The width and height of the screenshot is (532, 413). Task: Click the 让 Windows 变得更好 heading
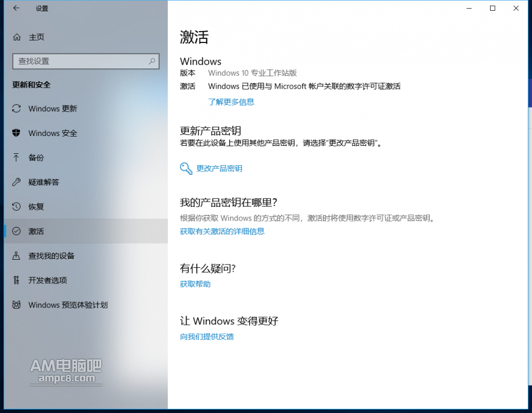229,321
